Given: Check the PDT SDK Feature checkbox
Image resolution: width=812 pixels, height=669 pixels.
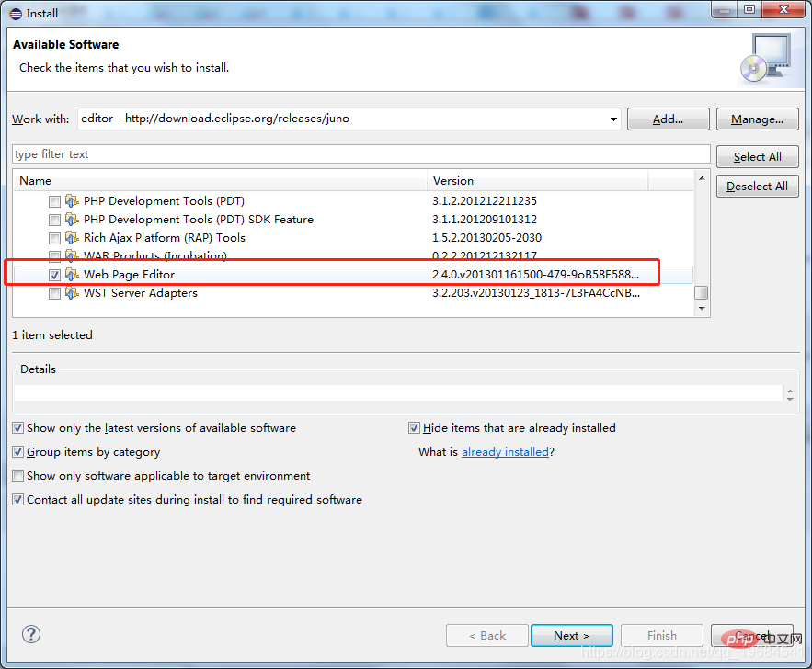Looking at the screenshot, I should (x=54, y=220).
